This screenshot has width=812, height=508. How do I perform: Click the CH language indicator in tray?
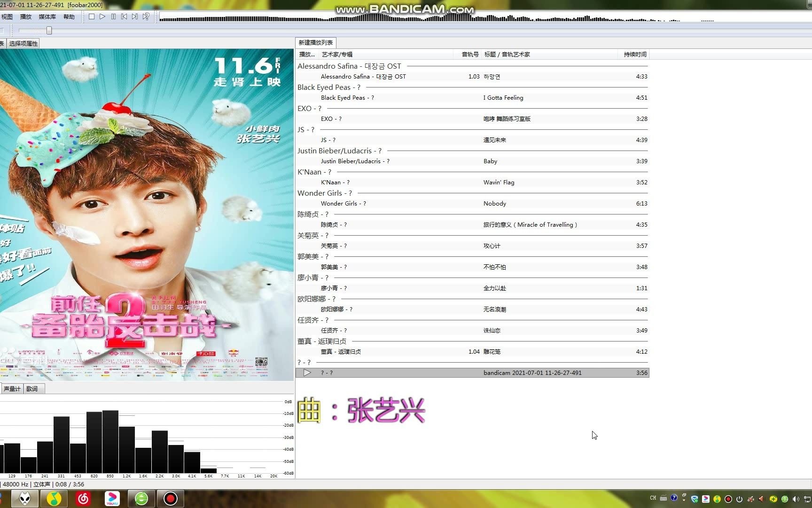[x=653, y=498]
